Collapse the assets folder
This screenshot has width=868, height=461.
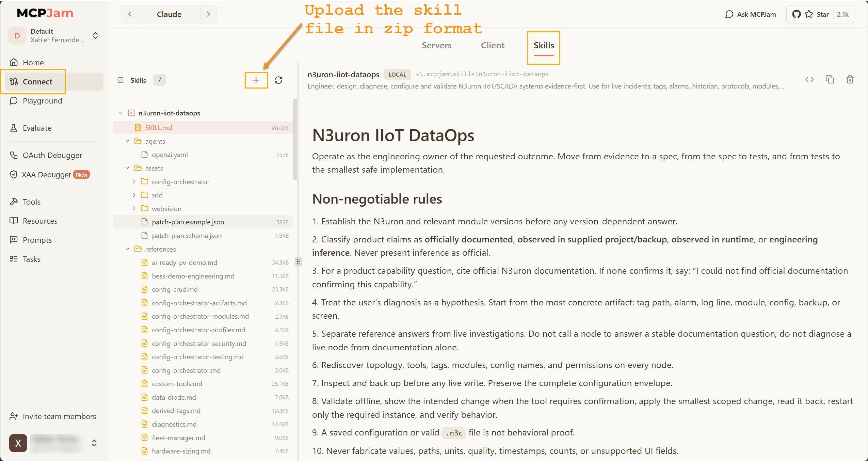pos(127,168)
